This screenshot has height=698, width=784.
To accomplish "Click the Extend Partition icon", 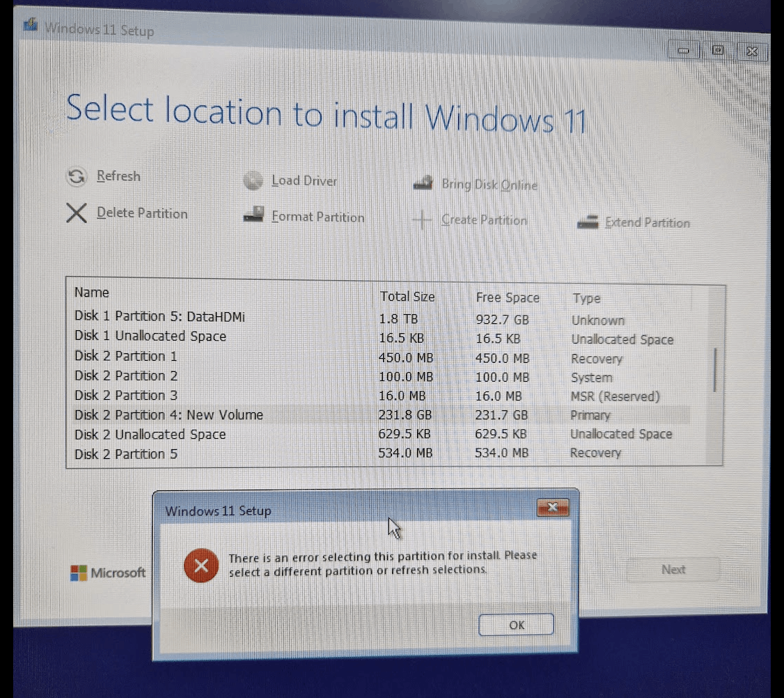I will click(x=586, y=223).
